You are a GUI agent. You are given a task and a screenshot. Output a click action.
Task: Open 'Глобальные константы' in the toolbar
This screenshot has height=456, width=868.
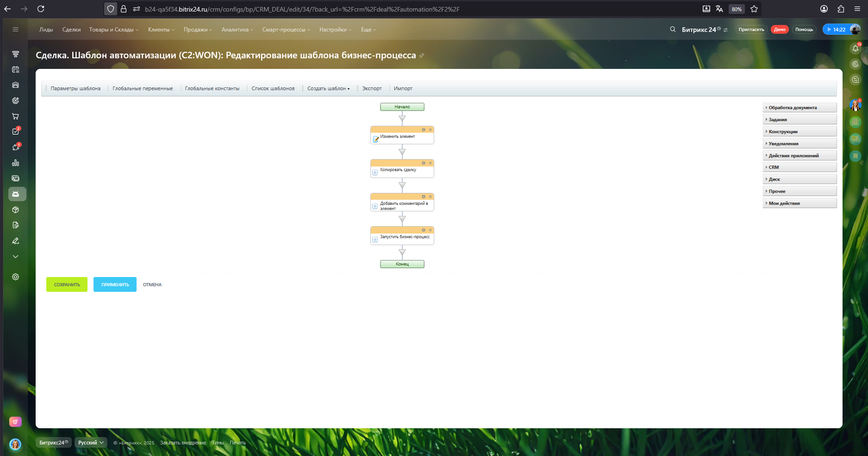click(212, 88)
